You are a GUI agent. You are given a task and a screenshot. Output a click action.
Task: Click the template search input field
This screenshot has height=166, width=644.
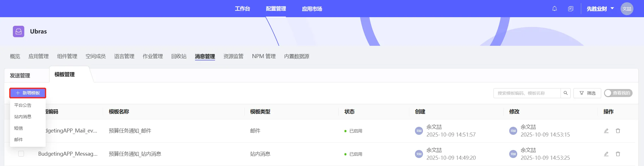(527, 93)
